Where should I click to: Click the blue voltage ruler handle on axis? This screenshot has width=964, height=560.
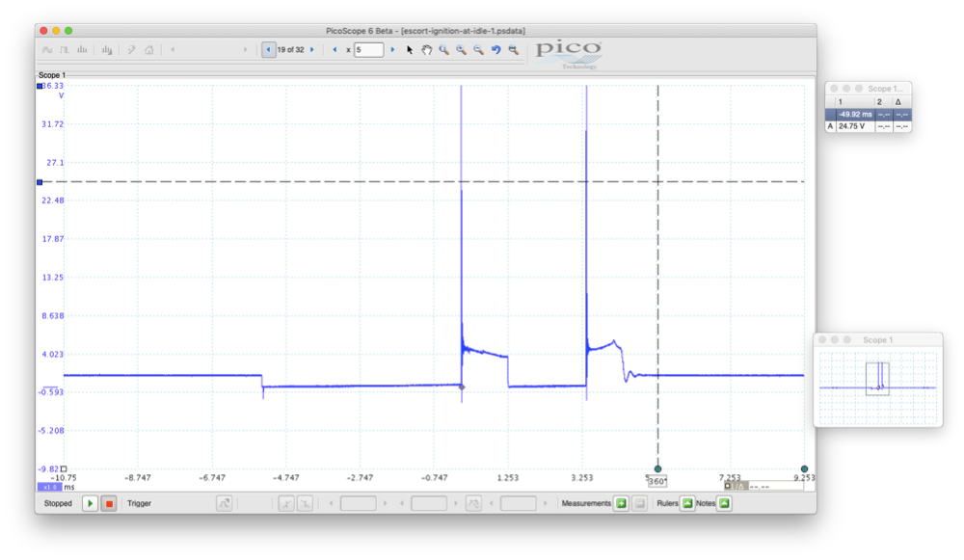click(40, 181)
